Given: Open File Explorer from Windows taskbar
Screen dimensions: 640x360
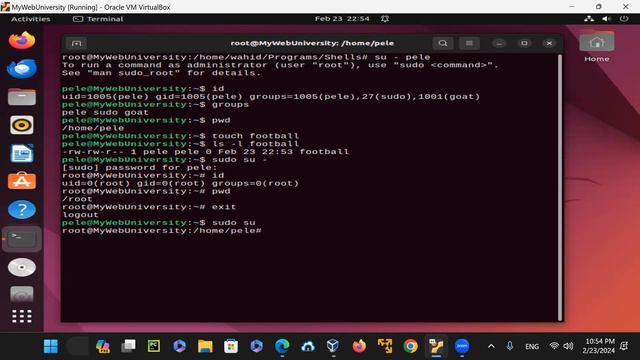Looking at the screenshot, I should (205, 347).
